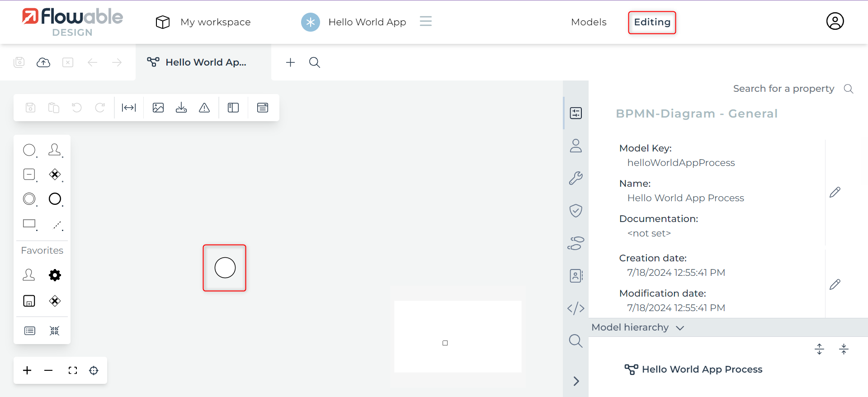This screenshot has height=397, width=868.
Task: Click the export image icon in toolbar
Action: [x=158, y=108]
